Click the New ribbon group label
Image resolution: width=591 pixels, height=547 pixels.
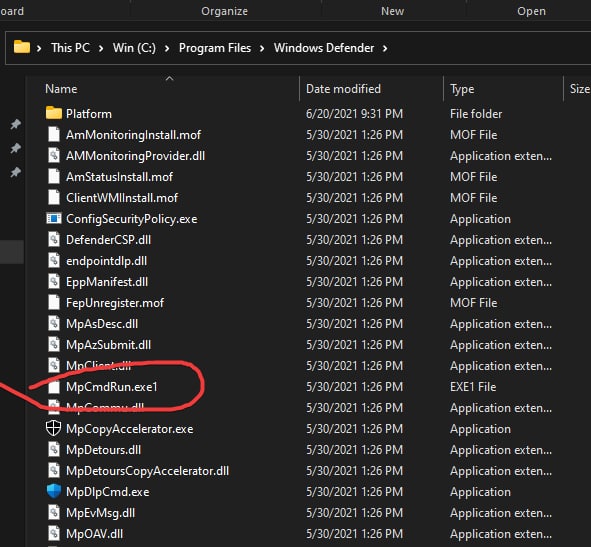pyautogui.click(x=392, y=11)
